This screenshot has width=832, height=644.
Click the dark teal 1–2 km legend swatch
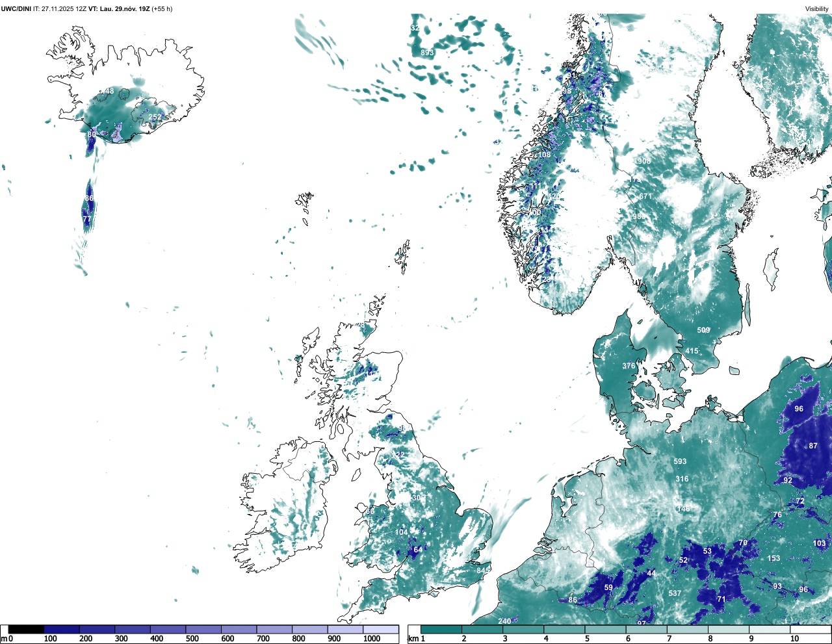click(441, 629)
